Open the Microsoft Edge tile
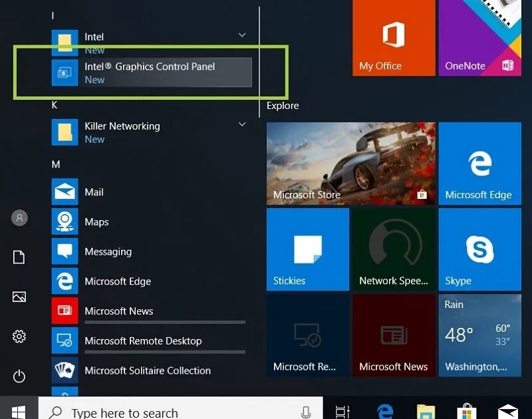Screen dimensions: 532x419 (479, 164)
